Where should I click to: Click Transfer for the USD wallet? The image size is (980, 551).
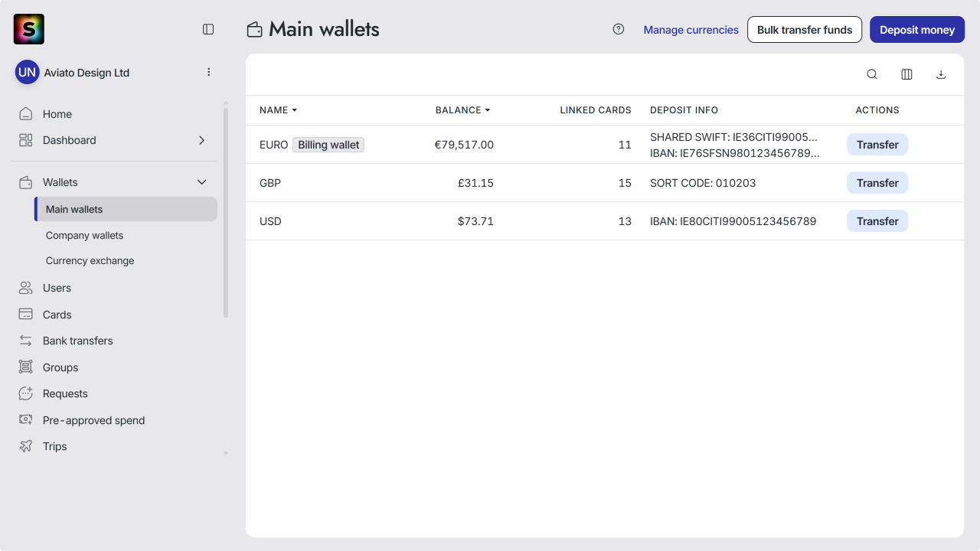click(877, 221)
